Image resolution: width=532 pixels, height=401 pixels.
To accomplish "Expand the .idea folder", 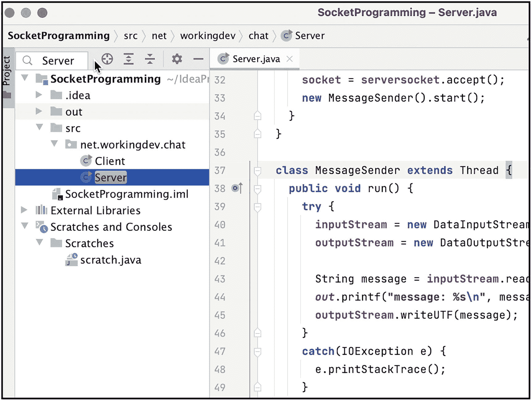I will coord(39,94).
